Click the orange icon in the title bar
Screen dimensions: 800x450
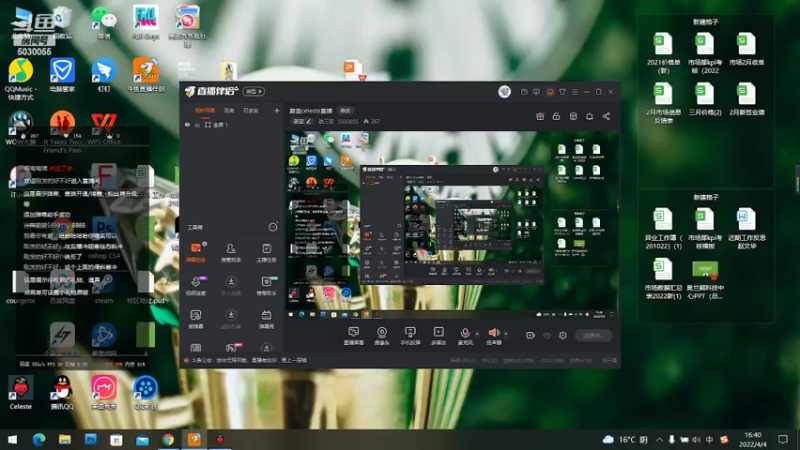pyautogui.click(x=550, y=92)
